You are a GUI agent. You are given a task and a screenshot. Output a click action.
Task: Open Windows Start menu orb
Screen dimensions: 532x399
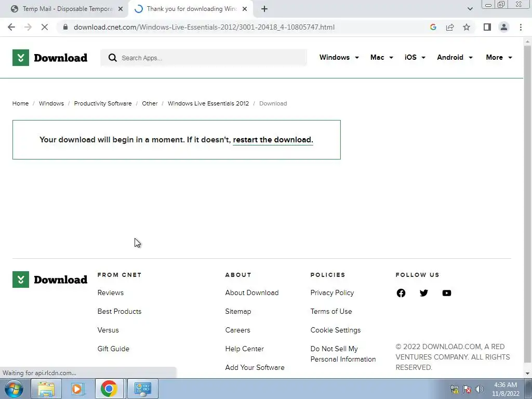pos(14,389)
